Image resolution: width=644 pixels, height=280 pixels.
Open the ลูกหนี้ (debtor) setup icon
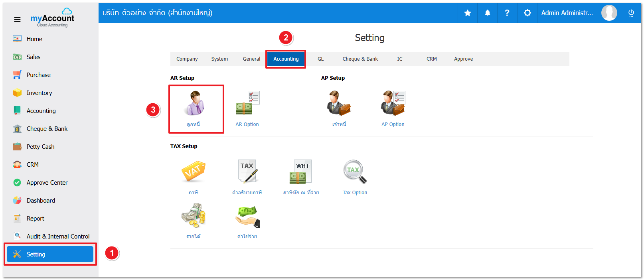(x=194, y=104)
